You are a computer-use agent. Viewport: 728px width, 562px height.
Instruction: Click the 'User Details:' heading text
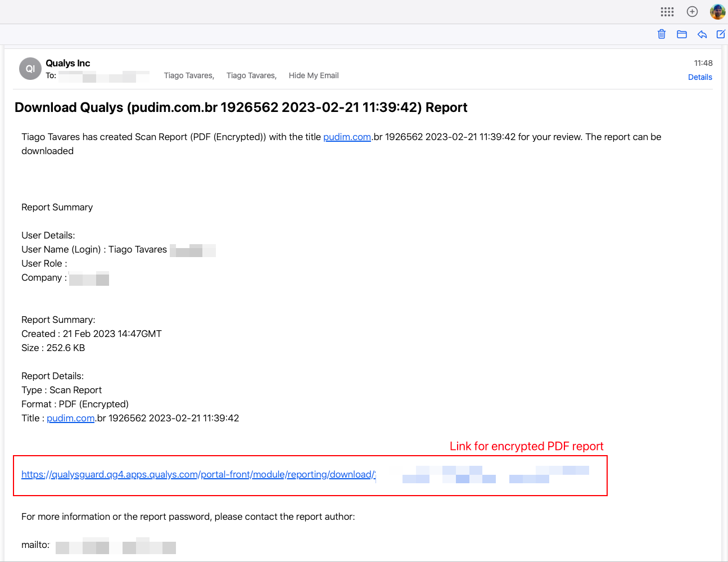coord(48,235)
